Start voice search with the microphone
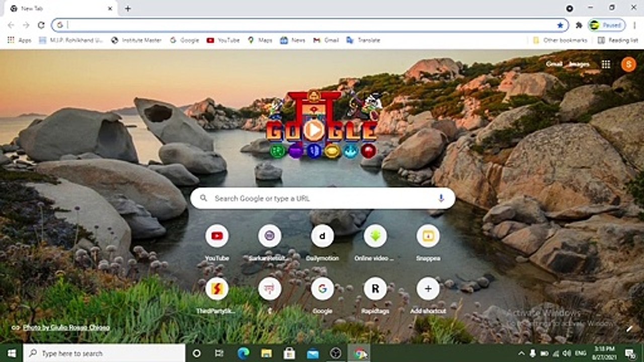Image resolution: width=644 pixels, height=362 pixels. click(x=441, y=198)
